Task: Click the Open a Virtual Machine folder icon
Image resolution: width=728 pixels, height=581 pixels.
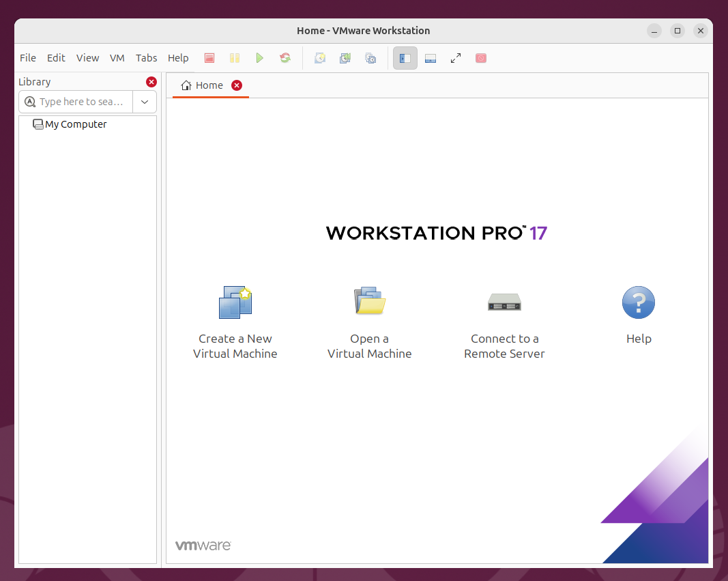Action: point(370,301)
